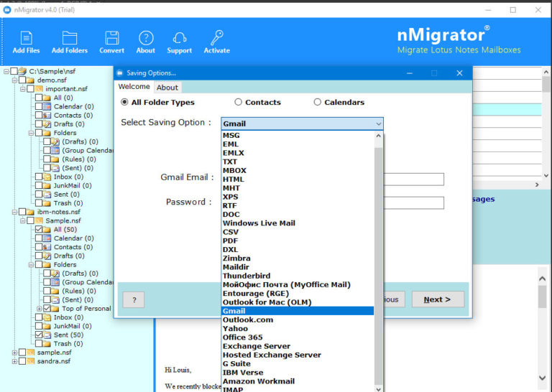Click the dropdown list vertical scrollbar track
This screenshot has width=552, height=392.
tap(379, 263)
